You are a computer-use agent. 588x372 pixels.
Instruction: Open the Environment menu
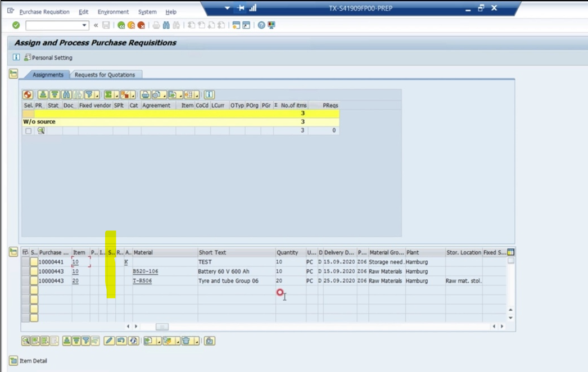[113, 12]
